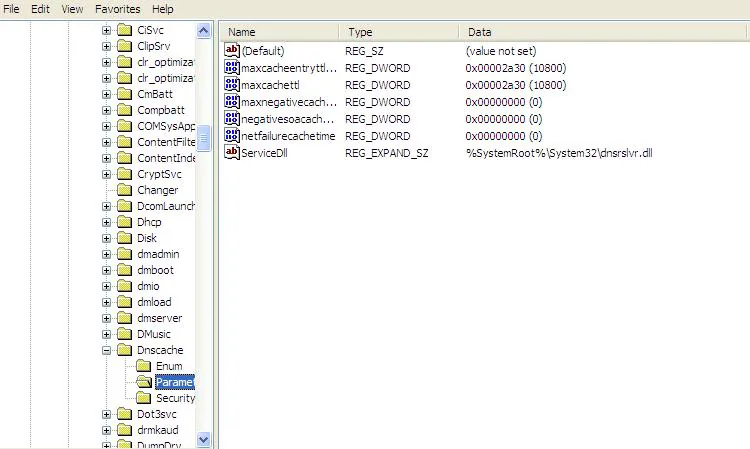750x449 pixels.
Task: Select the maxnegativecach... DWORD icon
Action: pyautogui.click(x=232, y=101)
